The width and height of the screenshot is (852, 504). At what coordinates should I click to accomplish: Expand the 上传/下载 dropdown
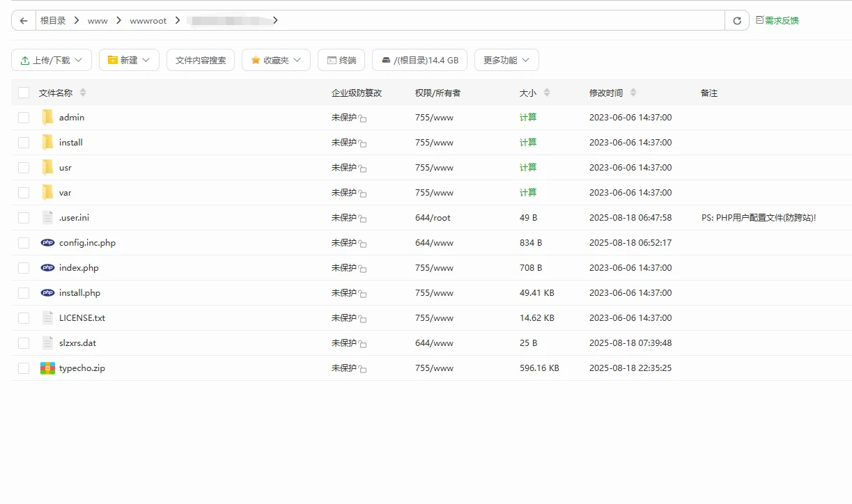[51, 60]
